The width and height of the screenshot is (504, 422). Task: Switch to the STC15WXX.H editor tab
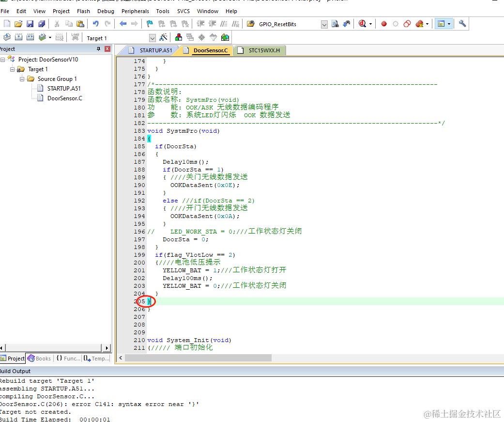(x=259, y=50)
